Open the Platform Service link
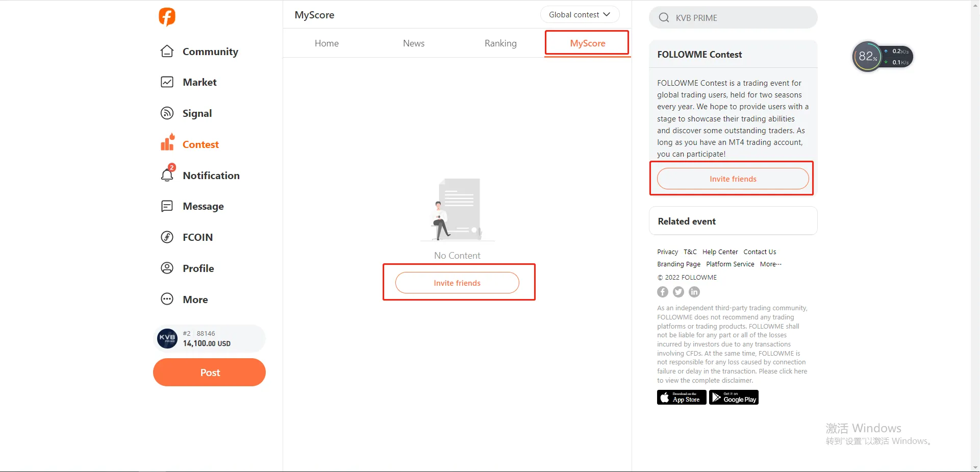The image size is (980, 472). click(730, 264)
